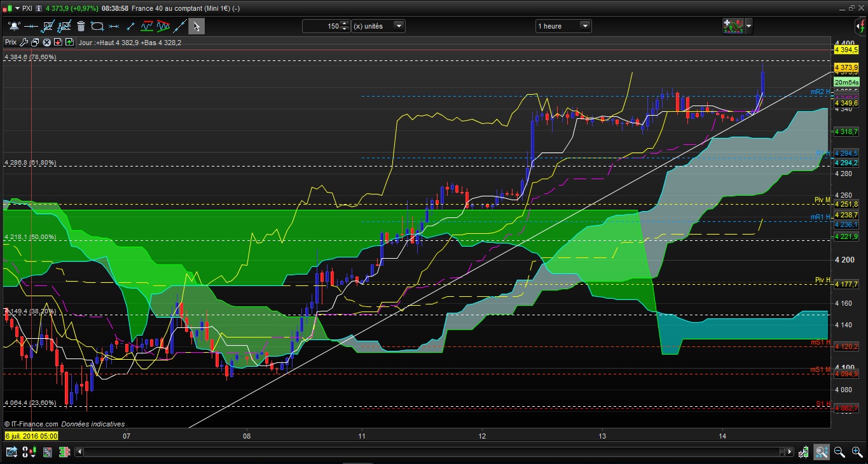Click the 4 318,7 price axis label
Viewport: 868px width, 464px height.
point(846,132)
